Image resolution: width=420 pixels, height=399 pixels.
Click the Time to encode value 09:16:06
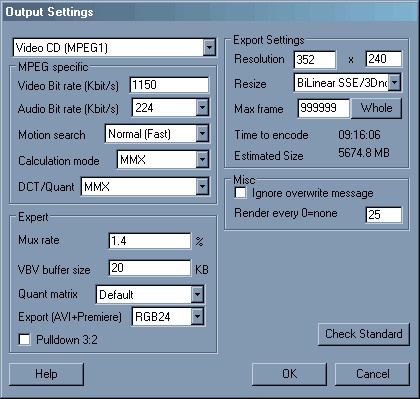click(x=359, y=135)
